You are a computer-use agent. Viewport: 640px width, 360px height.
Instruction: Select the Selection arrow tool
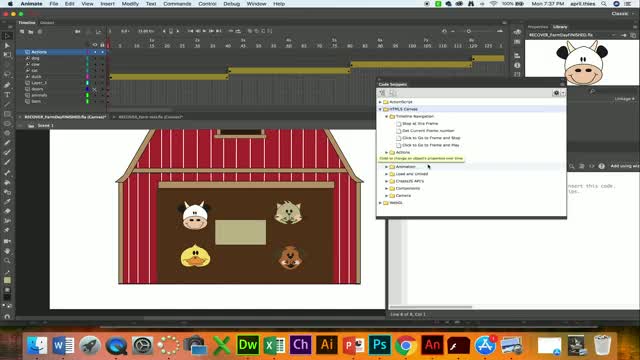(x=7, y=36)
